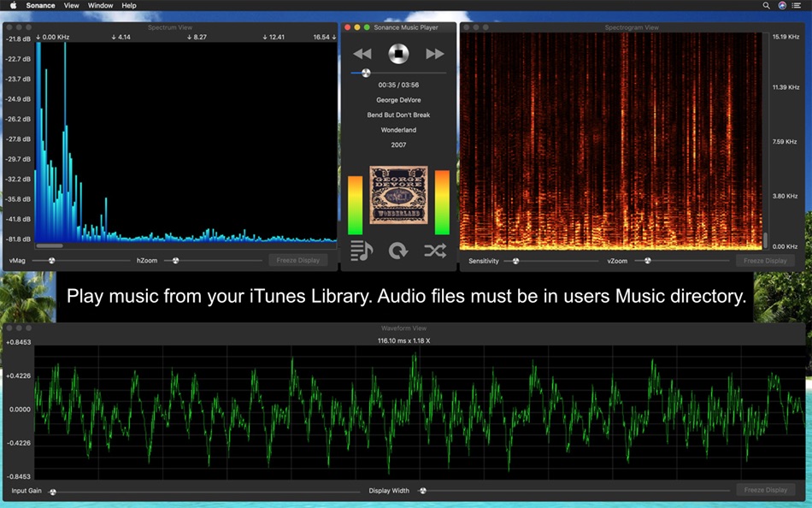
Task: Click the Sensitivity slider knob
Action: coord(515,261)
